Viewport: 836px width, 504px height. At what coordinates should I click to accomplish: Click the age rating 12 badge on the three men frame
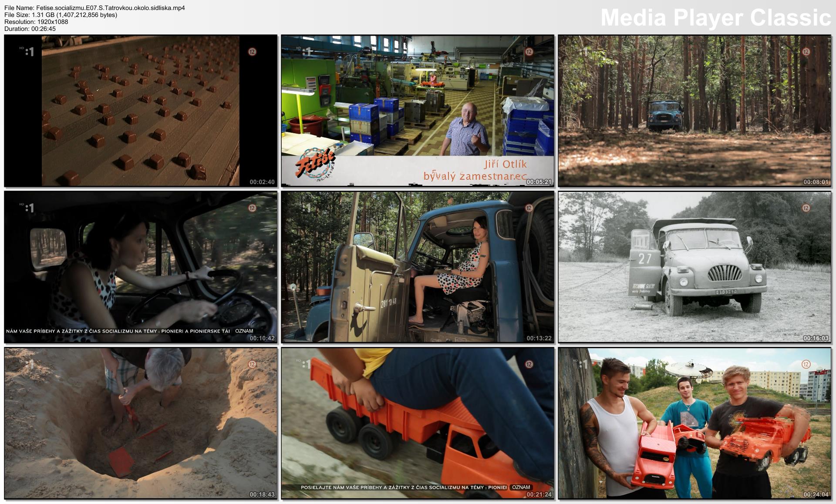point(806,364)
